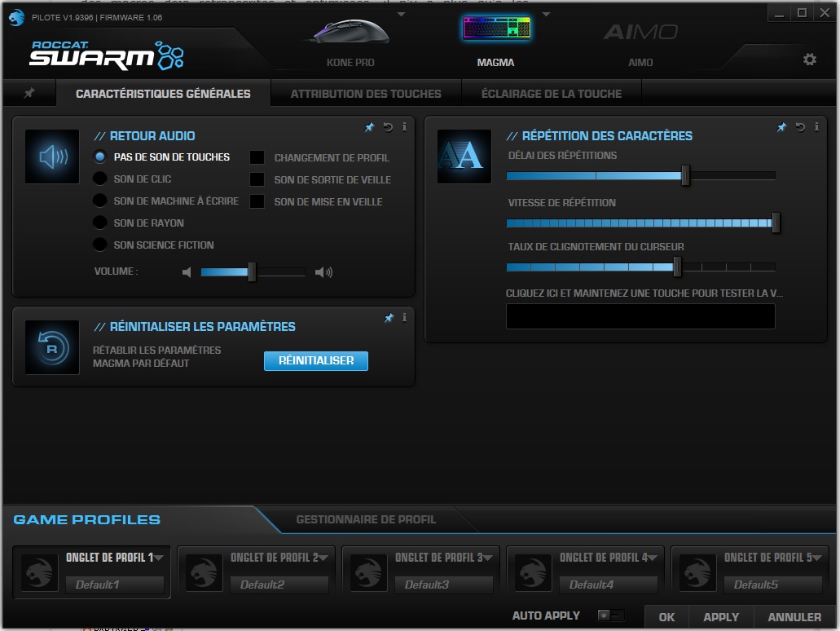Enable the CHANGEMENT DE PROFIL checkbox
The height and width of the screenshot is (631, 840).
point(257,157)
